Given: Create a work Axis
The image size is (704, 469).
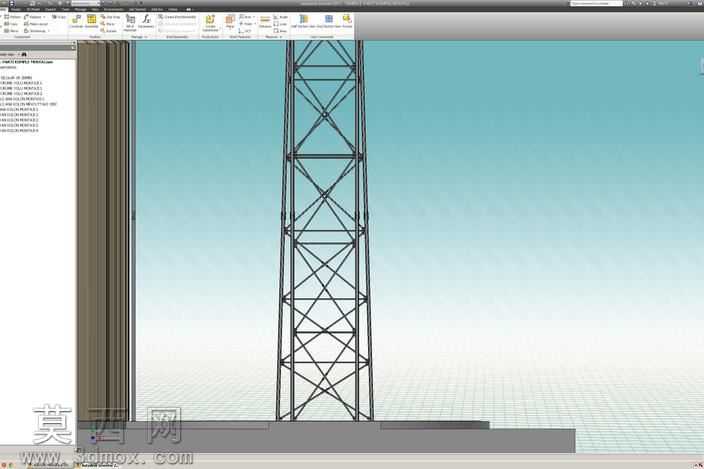Looking at the screenshot, I should tap(246, 17).
